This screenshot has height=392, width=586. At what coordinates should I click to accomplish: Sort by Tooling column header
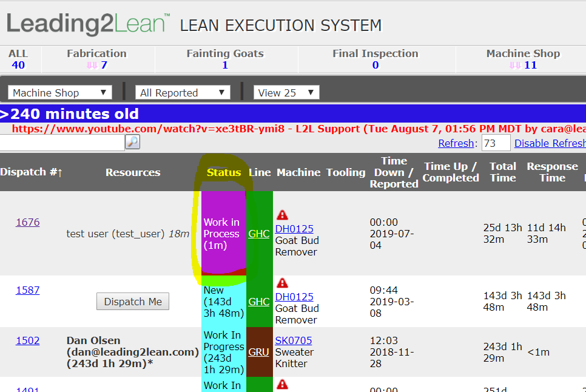(346, 173)
